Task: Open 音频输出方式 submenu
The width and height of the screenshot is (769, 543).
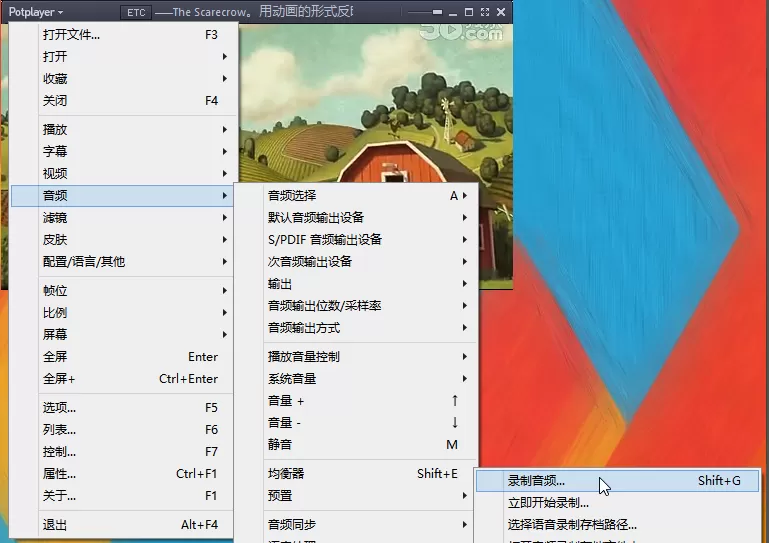Action: [x=357, y=328]
